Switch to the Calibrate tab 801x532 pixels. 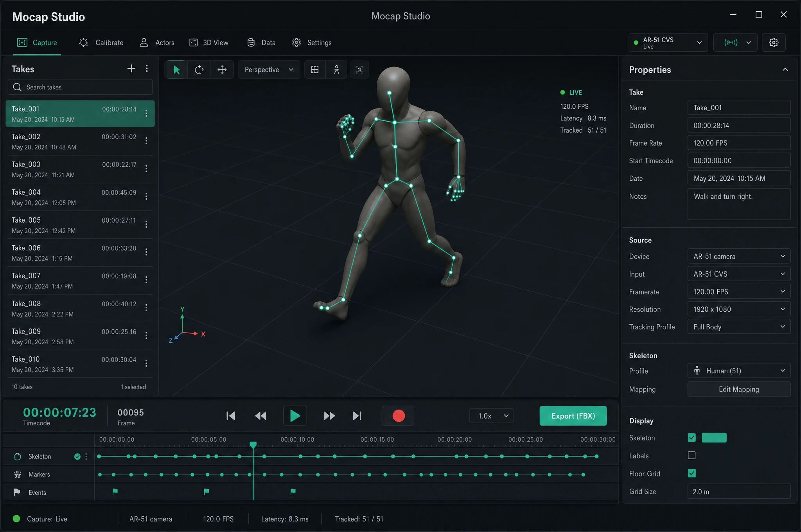coord(101,43)
